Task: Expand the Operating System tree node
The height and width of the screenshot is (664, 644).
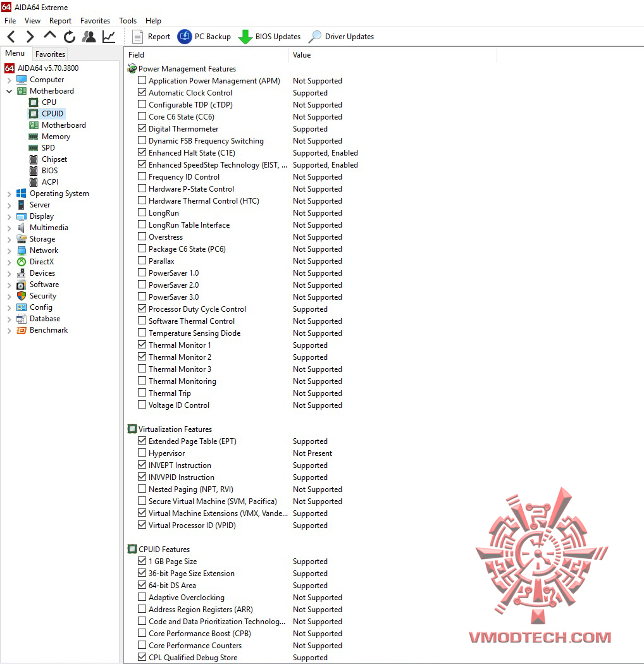Action: (9, 194)
